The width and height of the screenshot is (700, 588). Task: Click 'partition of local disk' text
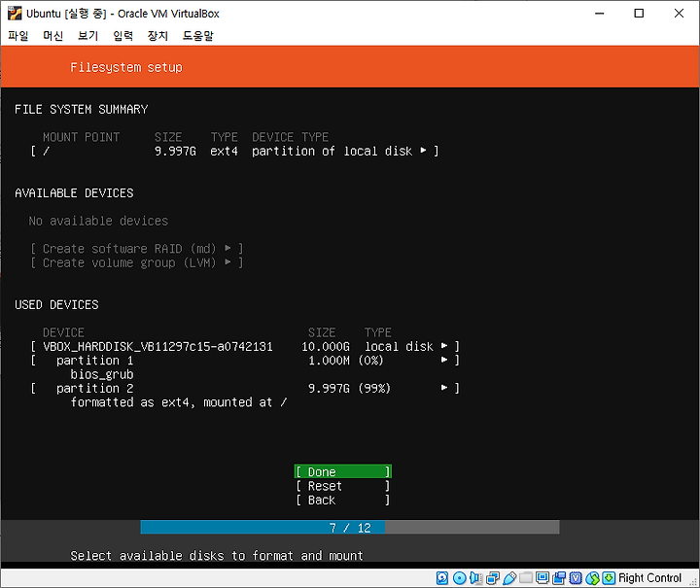click(x=332, y=152)
